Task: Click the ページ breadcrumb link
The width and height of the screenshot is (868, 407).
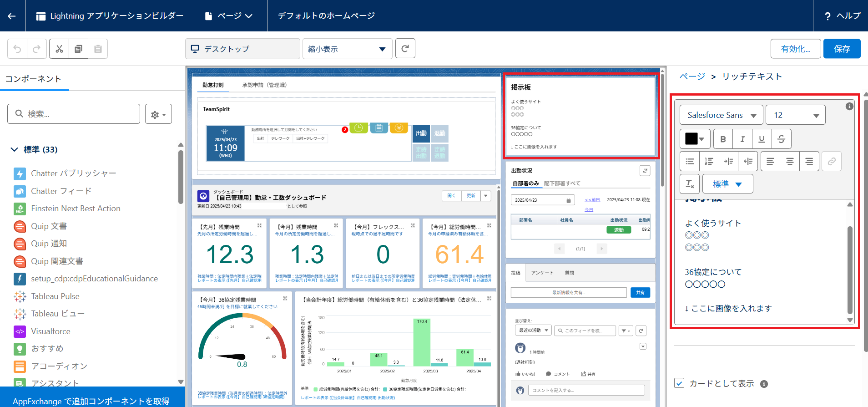Action: pyautogui.click(x=692, y=76)
